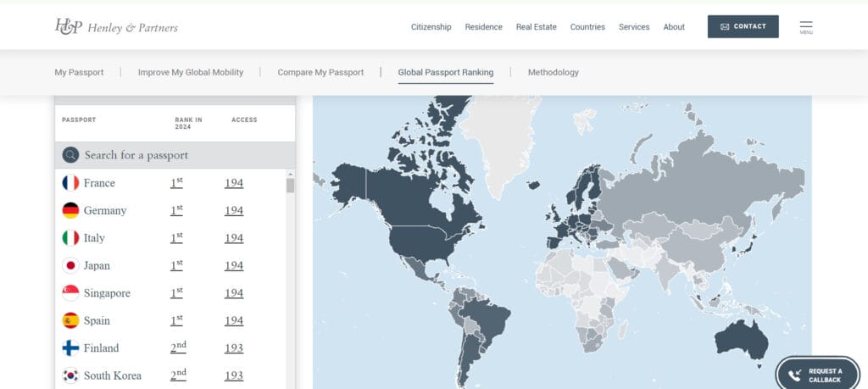The image size is (868, 389).
Task: Click Spain's 194 access link
Action: (x=234, y=320)
